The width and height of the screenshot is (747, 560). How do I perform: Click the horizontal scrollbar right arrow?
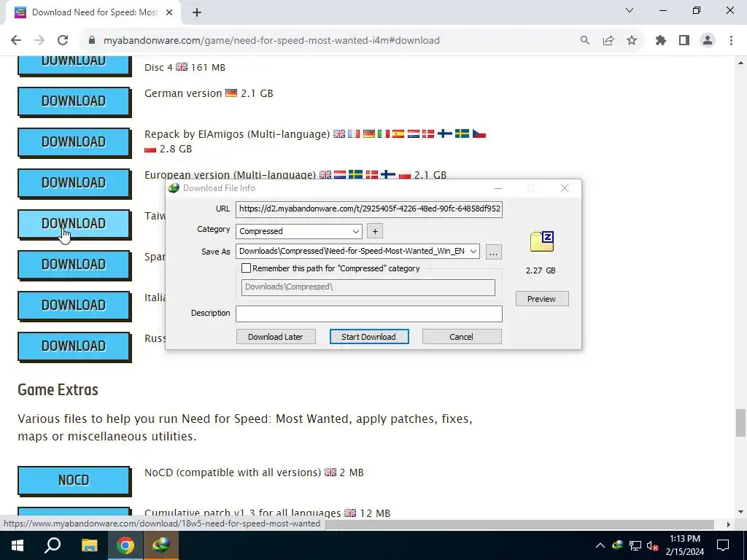[x=728, y=524]
